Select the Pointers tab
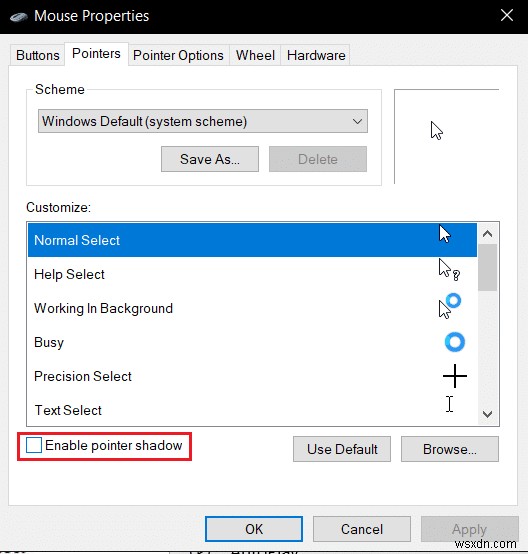This screenshot has width=528, height=554. point(96,54)
